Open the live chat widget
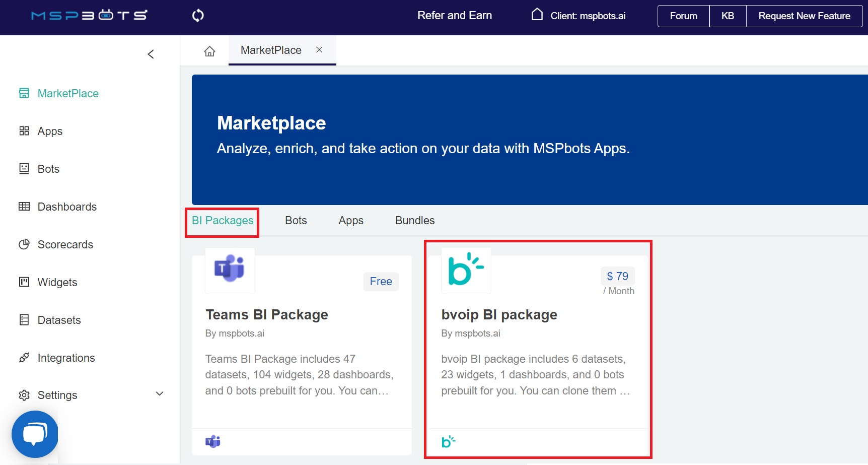Screen dimensions: 868x465 (35, 434)
